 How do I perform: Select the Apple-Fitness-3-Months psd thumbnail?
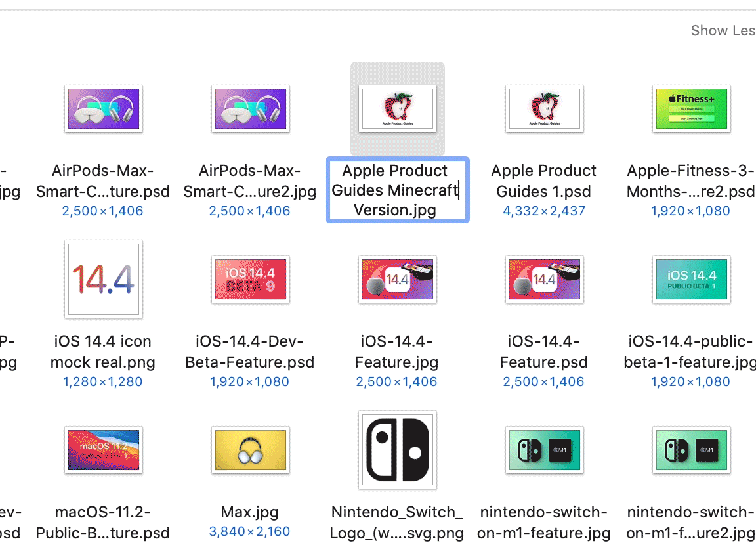(692, 108)
